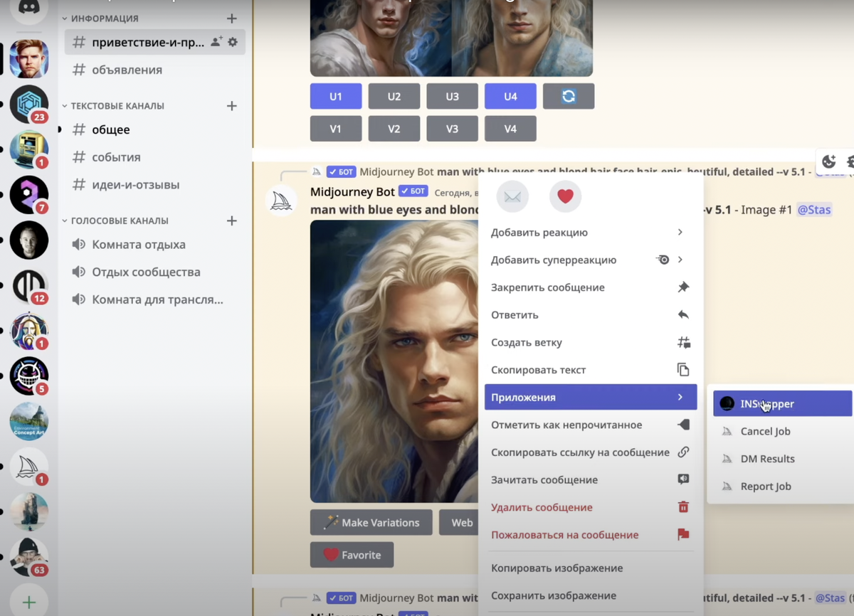The height and width of the screenshot is (616, 854).
Task: Open приветствие channel settings gear
Action: [233, 42]
